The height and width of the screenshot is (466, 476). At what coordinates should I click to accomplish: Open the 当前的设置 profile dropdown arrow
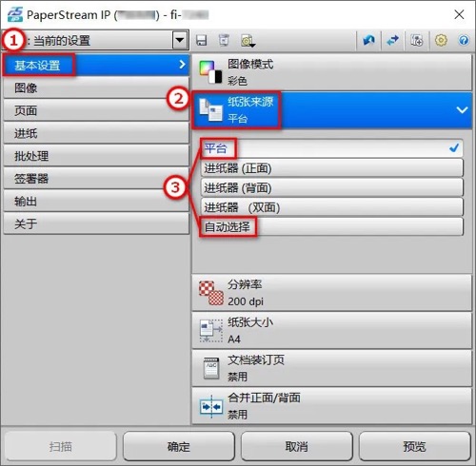pos(180,40)
